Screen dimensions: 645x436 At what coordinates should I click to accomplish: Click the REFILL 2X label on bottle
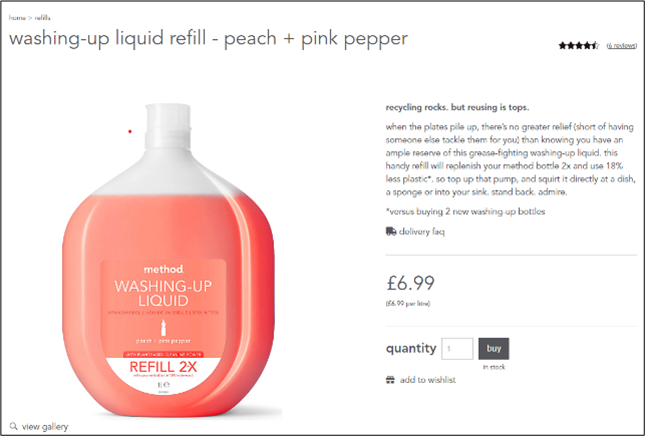(x=163, y=366)
